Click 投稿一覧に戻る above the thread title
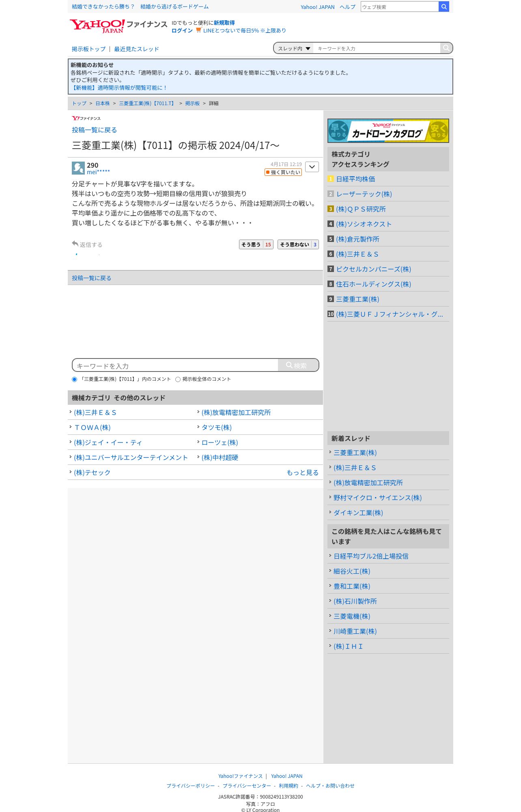 [x=95, y=130]
